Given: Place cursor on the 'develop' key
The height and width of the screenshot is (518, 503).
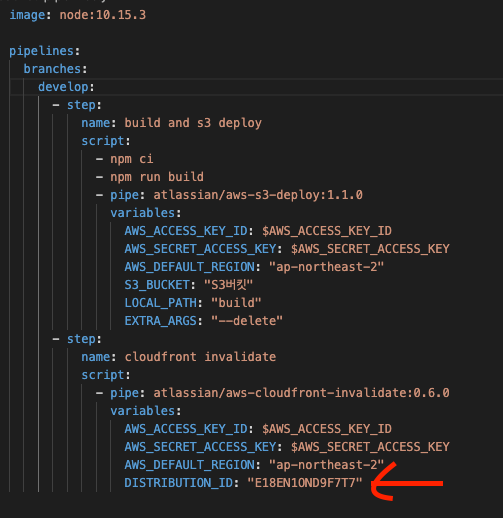Looking at the screenshot, I should [x=63, y=87].
